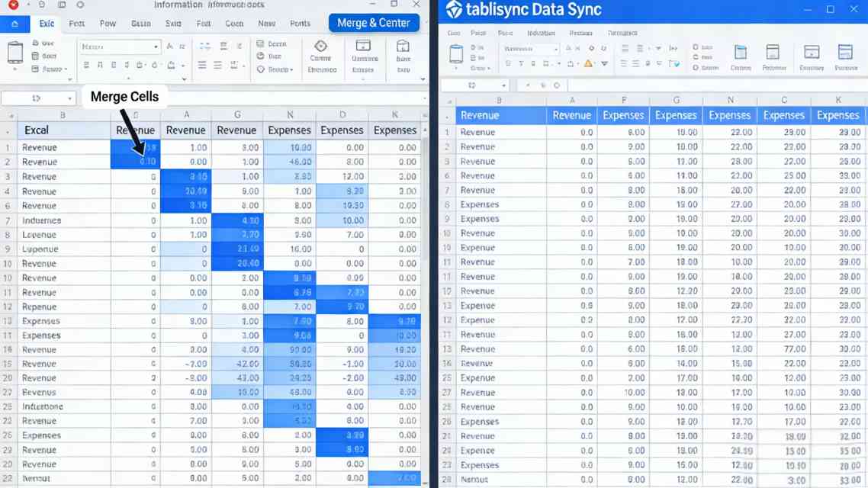Click the red app icon in left title bar

[x=13, y=5]
